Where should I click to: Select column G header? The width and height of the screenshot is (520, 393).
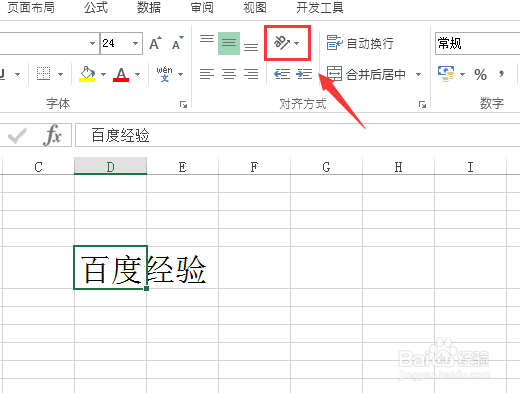(326, 166)
